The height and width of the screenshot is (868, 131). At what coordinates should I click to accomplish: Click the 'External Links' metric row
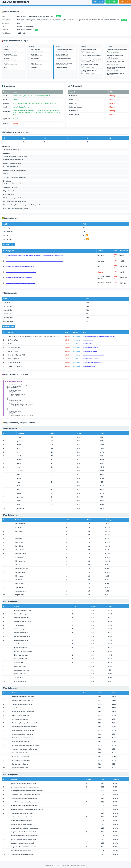(x=65, y=314)
